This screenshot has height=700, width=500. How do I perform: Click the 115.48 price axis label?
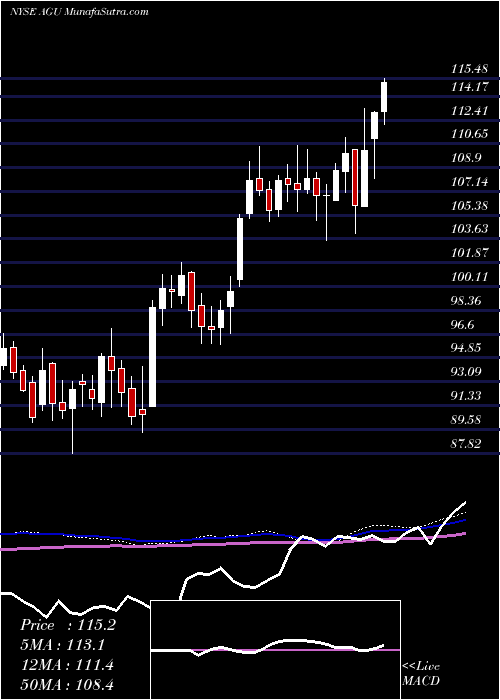point(469,69)
